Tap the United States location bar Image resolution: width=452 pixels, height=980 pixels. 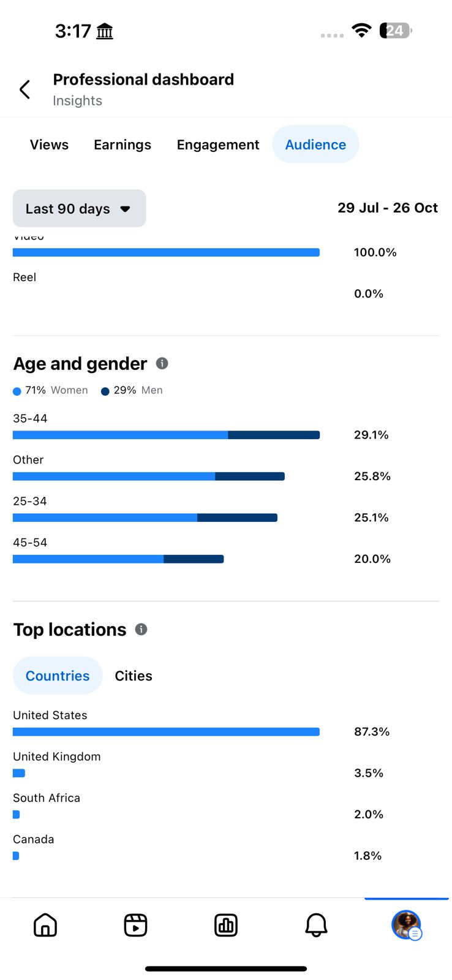pyautogui.click(x=166, y=731)
